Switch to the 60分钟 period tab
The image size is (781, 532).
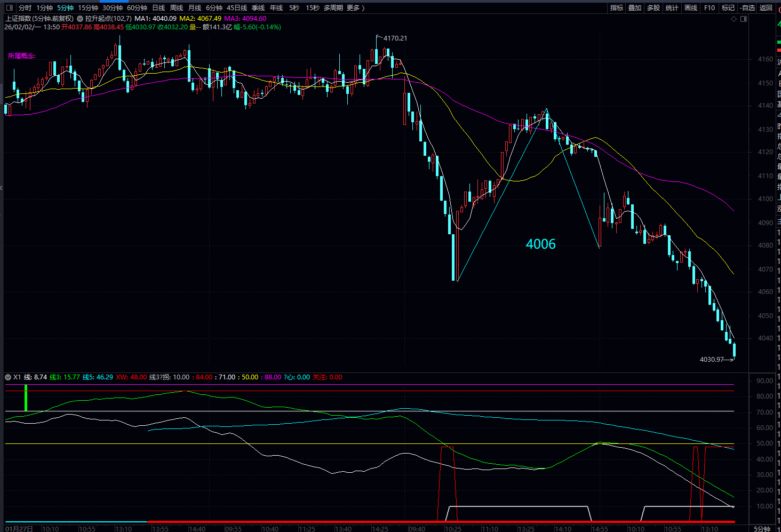point(137,8)
